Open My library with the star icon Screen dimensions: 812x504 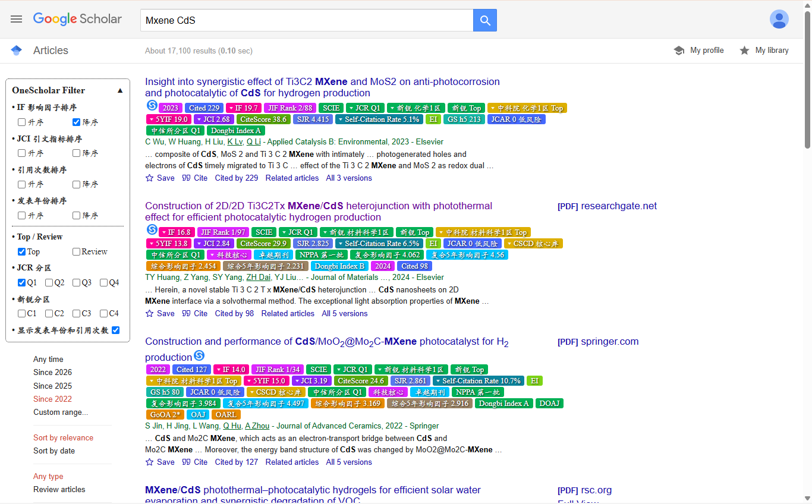tap(764, 51)
